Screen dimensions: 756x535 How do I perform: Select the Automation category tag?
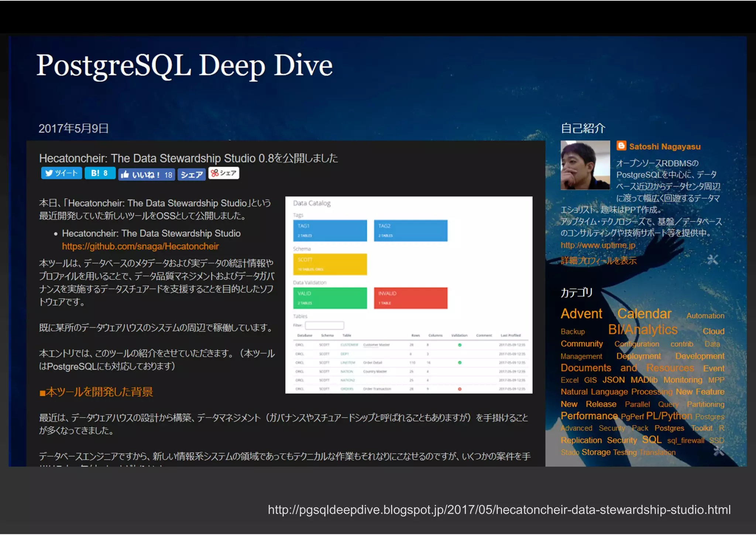[x=705, y=316]
